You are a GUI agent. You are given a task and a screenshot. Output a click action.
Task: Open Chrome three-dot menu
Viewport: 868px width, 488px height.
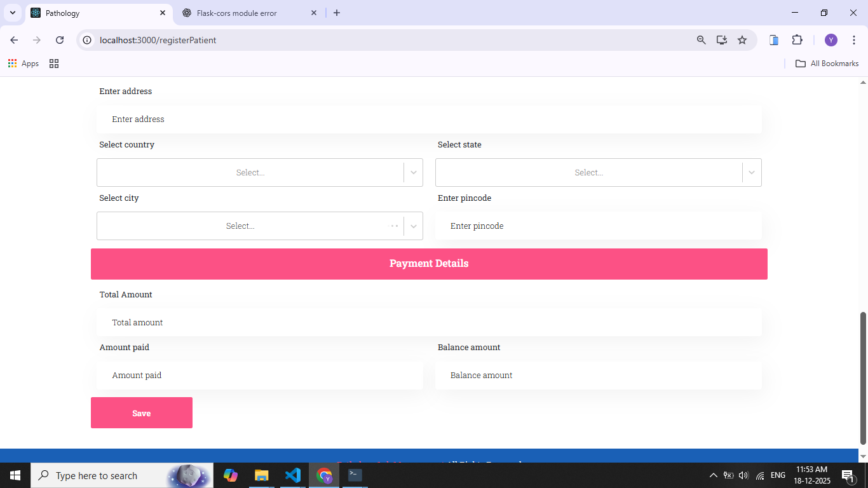tap(854, 40)
